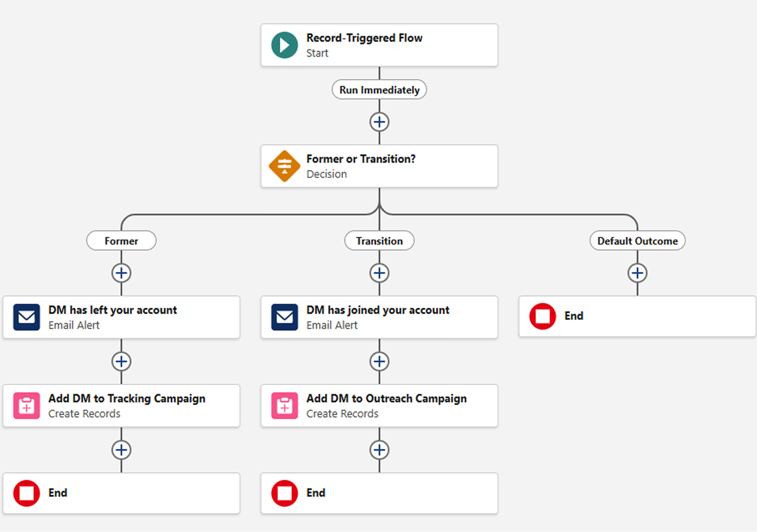Image resolution: width=757 pixels, height=532 pixels.
Task: Open the Former outcome path label
Action: tap(121, 241)
